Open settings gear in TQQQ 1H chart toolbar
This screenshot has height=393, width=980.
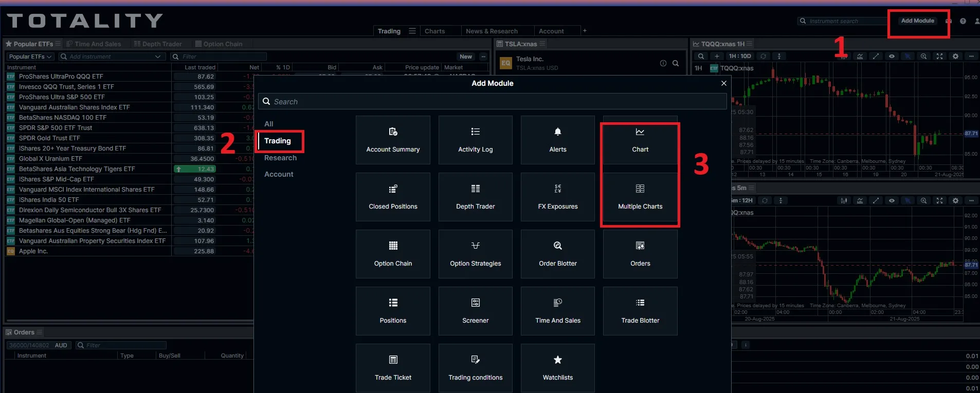tap(955, 57)
